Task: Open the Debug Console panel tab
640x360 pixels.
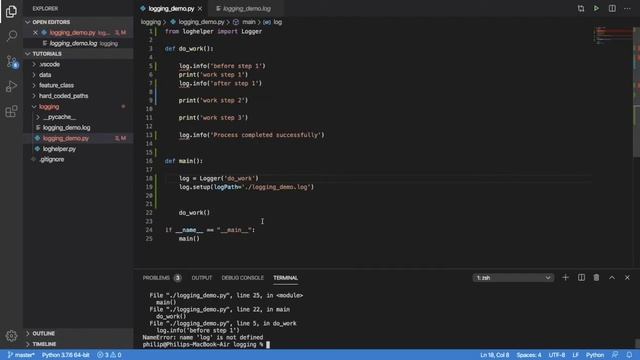Action: tap(242, 278)
